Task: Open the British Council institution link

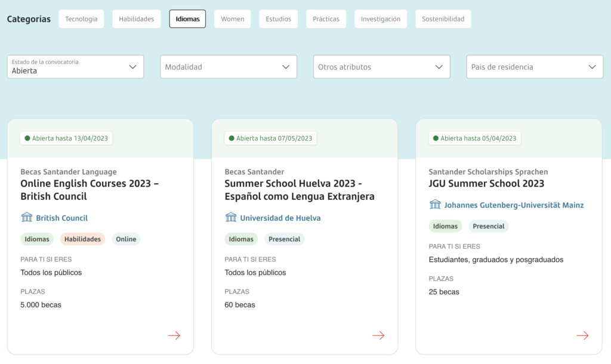Action: tap(62, 218)
